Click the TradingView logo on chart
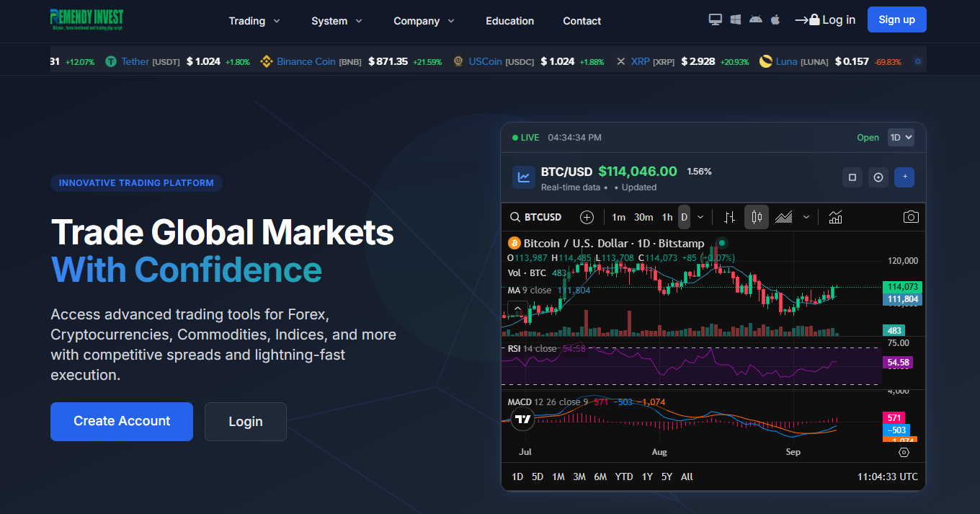 (523, 419)
